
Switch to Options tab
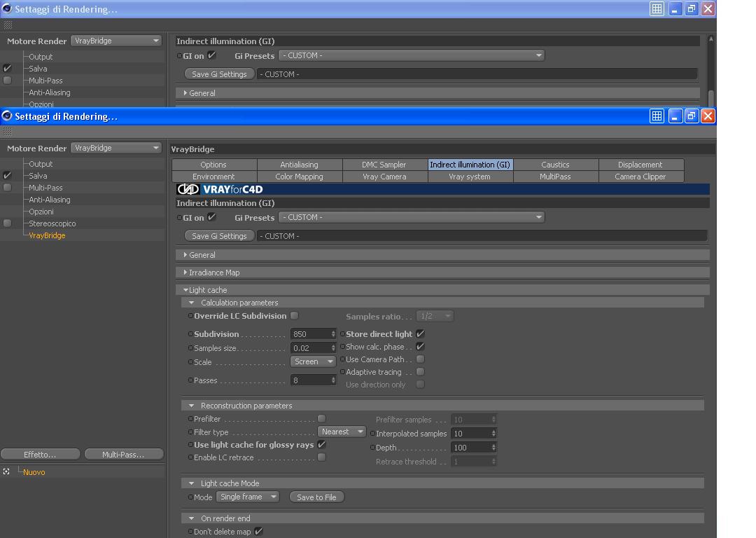coord(214,165)
